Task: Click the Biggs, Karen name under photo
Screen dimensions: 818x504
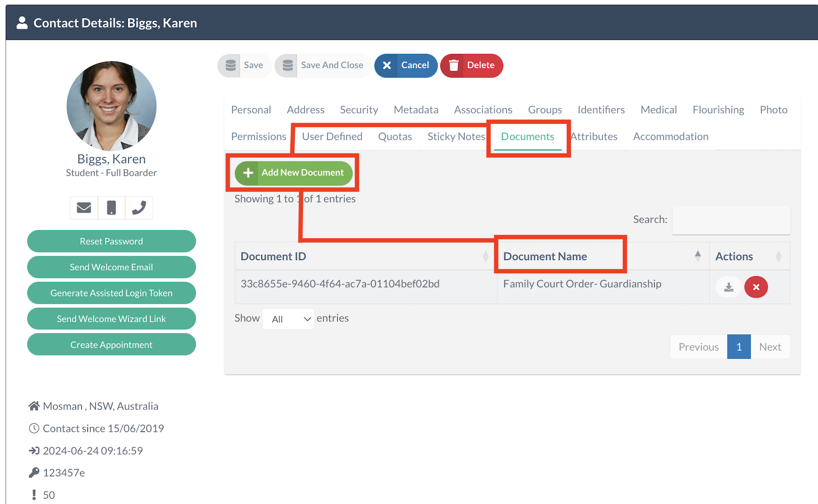Action: click(x=111, y=159)
